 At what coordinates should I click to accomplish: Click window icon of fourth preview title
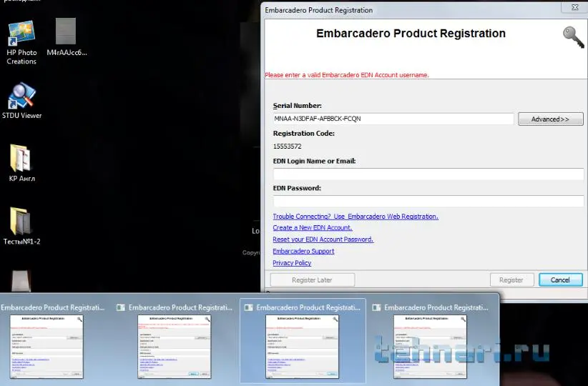[376, 307]
